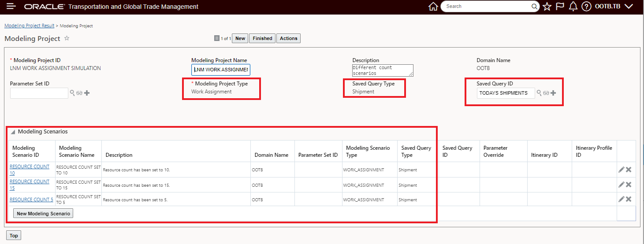Open help question mark icon
Screen dimensions: 644x244
[x=586, y=7]
